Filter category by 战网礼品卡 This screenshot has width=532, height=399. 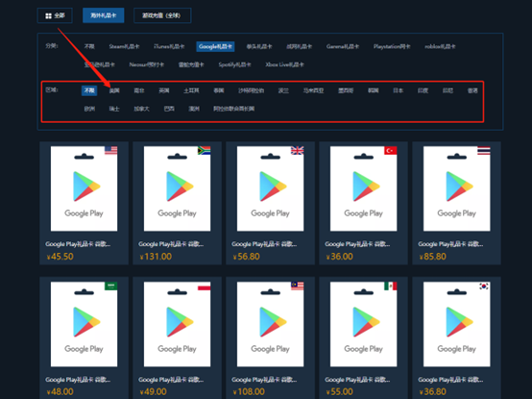click(299, 46)
